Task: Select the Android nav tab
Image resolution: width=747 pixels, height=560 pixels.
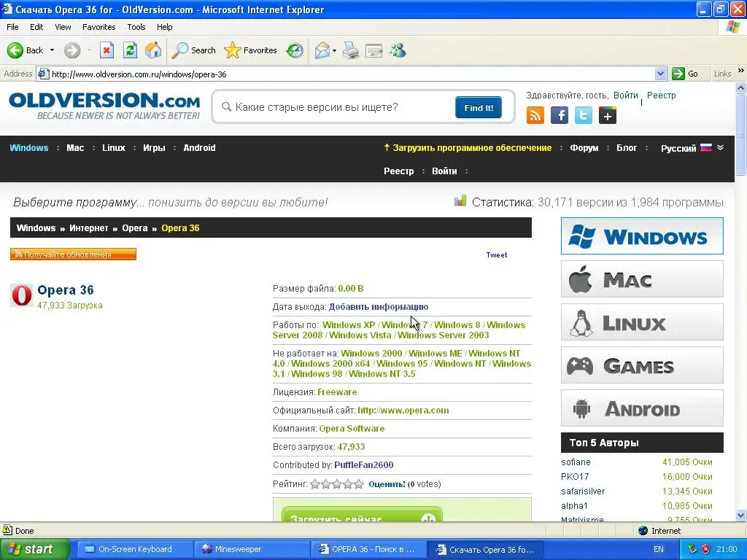Action: [x=200, y=147]
